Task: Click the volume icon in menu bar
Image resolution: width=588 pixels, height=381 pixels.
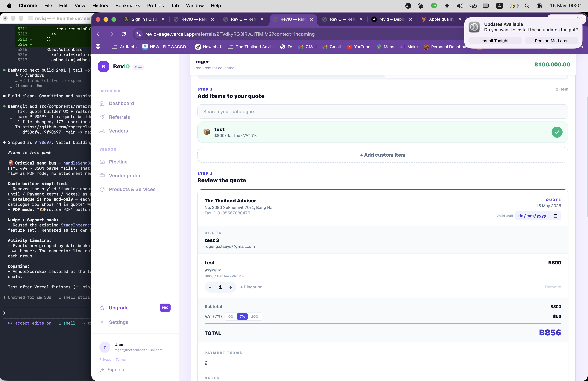Action: [460, 6]
